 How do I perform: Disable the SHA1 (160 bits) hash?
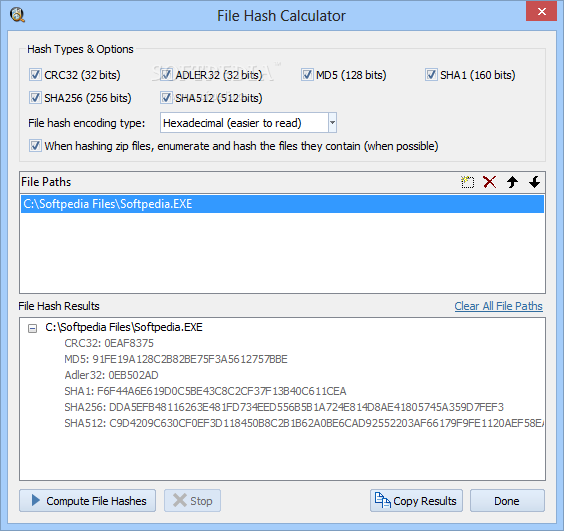431,75
